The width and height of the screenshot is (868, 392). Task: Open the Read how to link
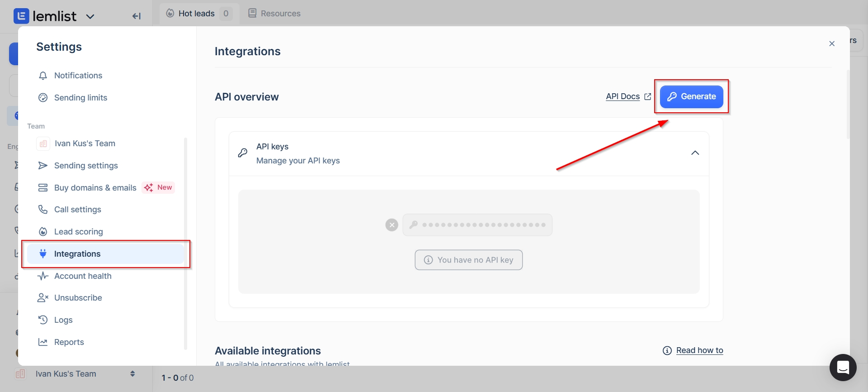699,350
